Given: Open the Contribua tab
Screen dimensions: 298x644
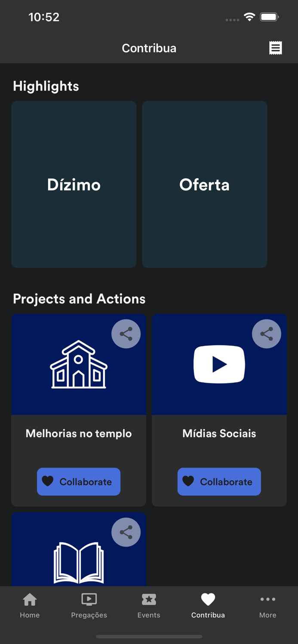Looking at the screenshot, I should click(x=208, y=605).
